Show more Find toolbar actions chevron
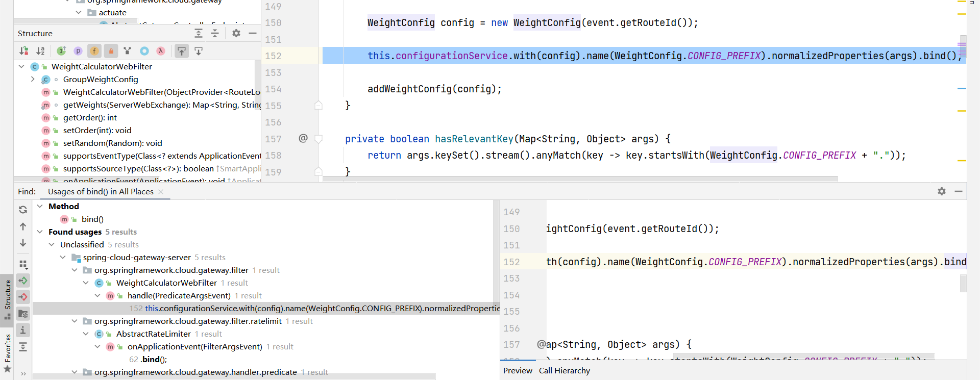Screen dimensions: 980x380 pyautogui.click(x=23, y=374)
